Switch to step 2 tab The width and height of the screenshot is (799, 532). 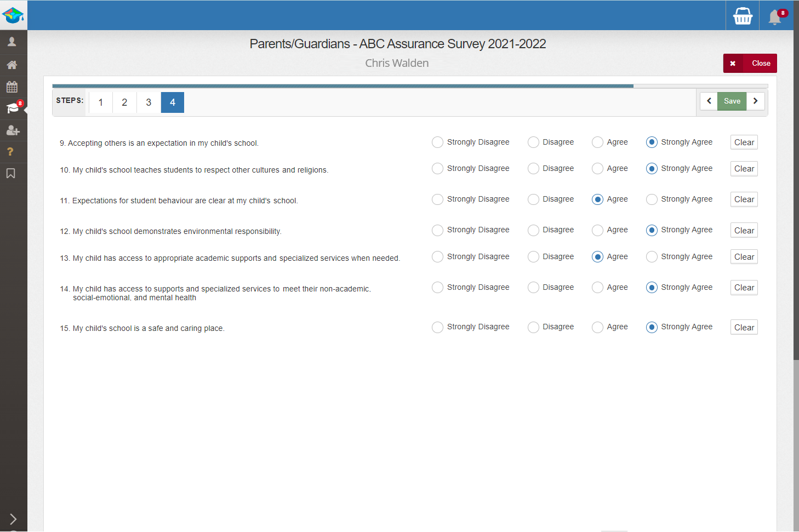point(124,102)
